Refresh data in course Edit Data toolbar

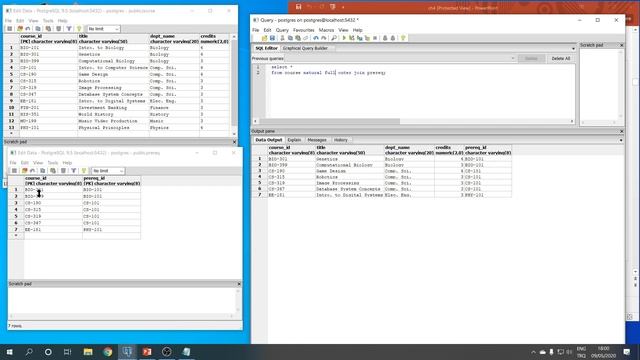20,29
